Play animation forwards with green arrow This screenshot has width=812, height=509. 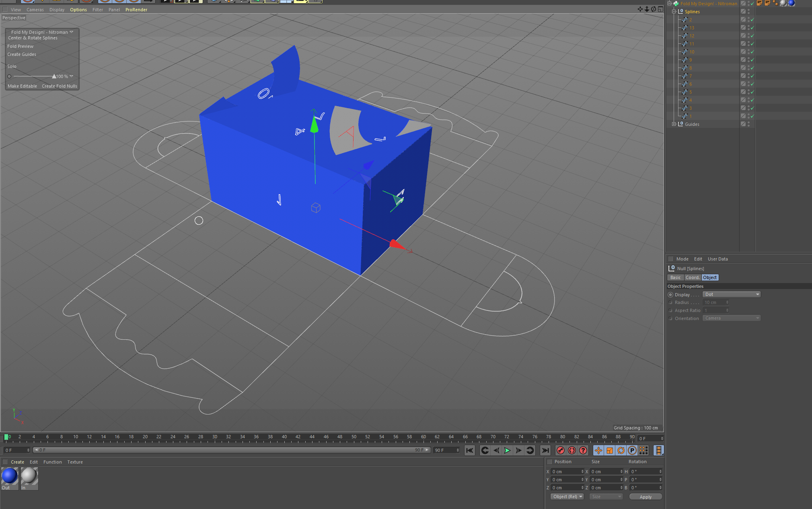508,450
